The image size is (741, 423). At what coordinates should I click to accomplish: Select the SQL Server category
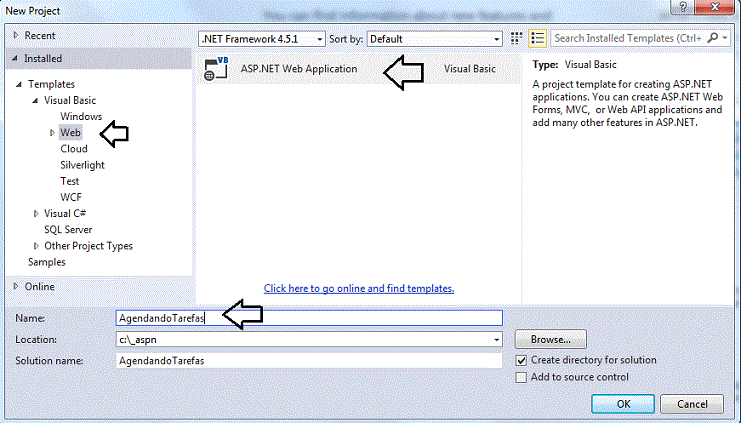click(x=68, y=230)
